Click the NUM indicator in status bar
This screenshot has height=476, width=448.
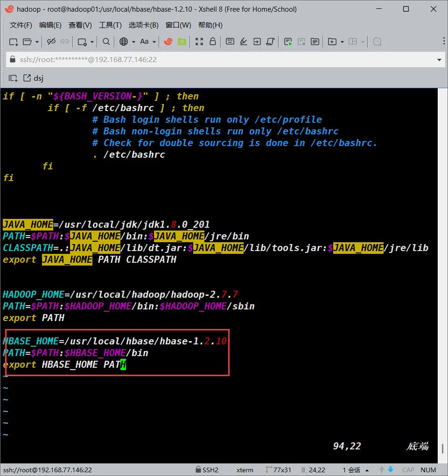coord(428,470)
